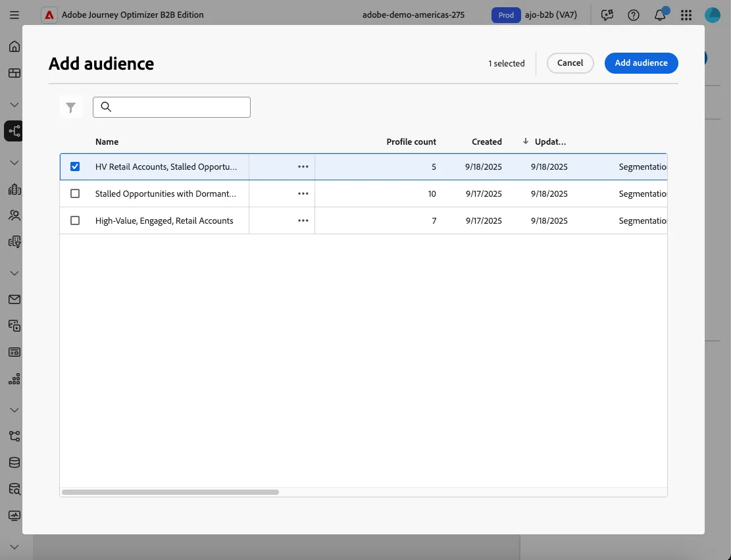
Task: Click the adobe-demo-americas-275 organization name
Action: [x=413, y=15]
